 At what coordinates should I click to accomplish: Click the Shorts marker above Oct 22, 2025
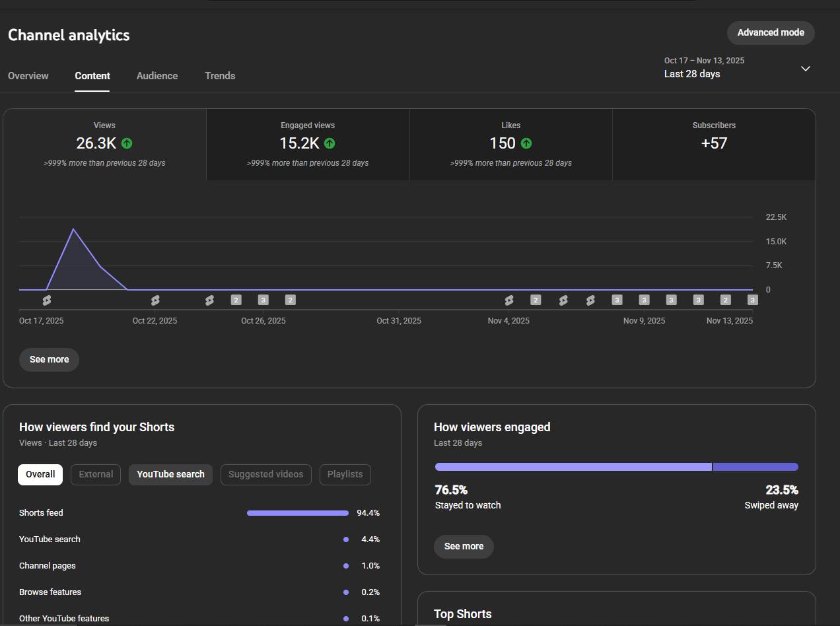click(x=155, y=300)
